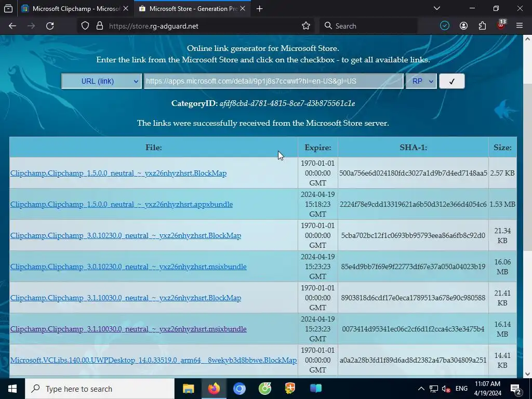Viewport: 532px width, 399px height.
Task: Click the Firefox taskbar icon
Action: point(214,389)
